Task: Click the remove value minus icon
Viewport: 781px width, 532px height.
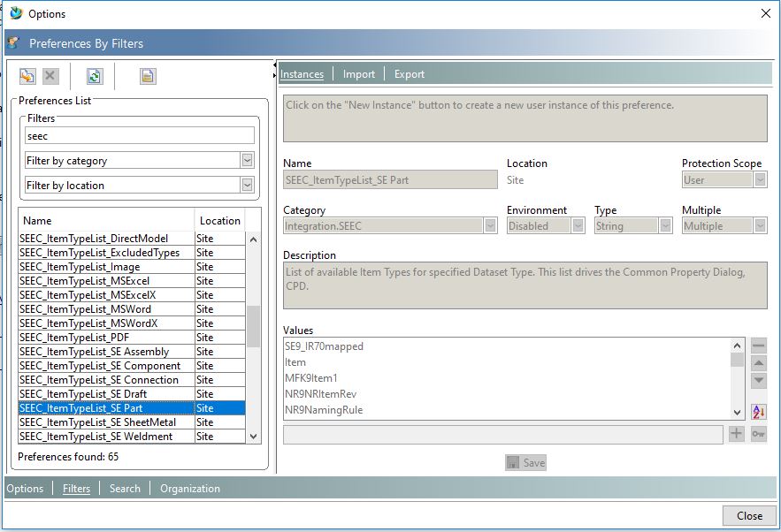Action: coord(758,345)
